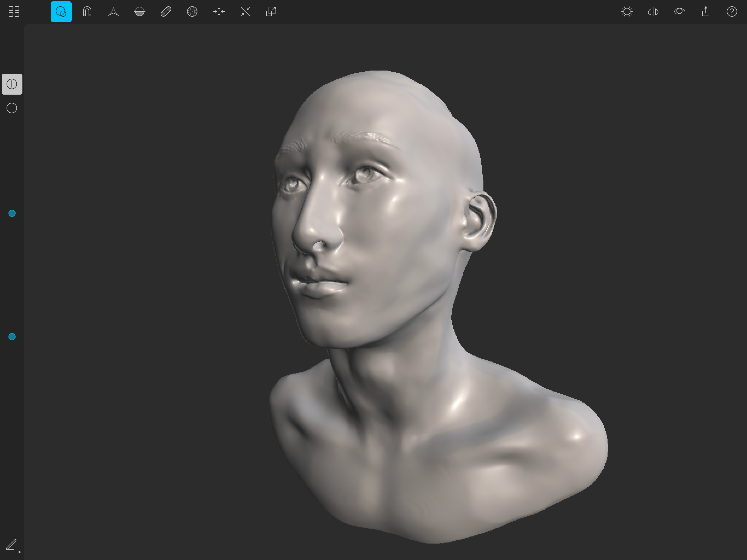Viewport: 747px width, 560px height.
Task: Select the wireframe globe tool
Action: [x=192, y=12]
